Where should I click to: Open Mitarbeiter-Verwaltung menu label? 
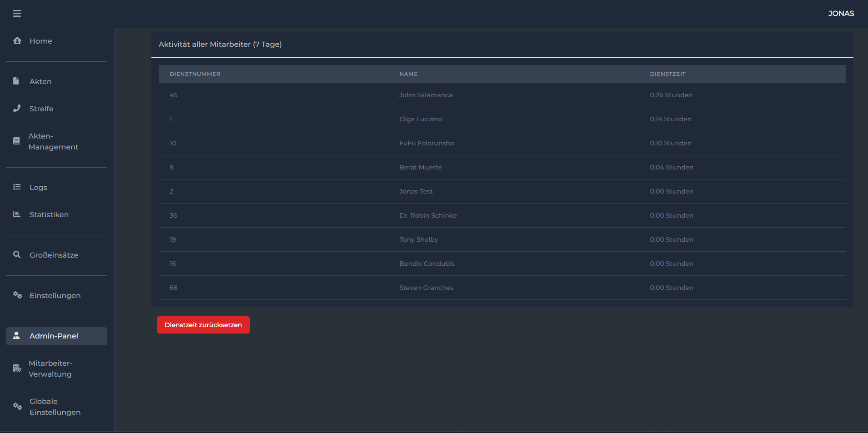point(50,368)
